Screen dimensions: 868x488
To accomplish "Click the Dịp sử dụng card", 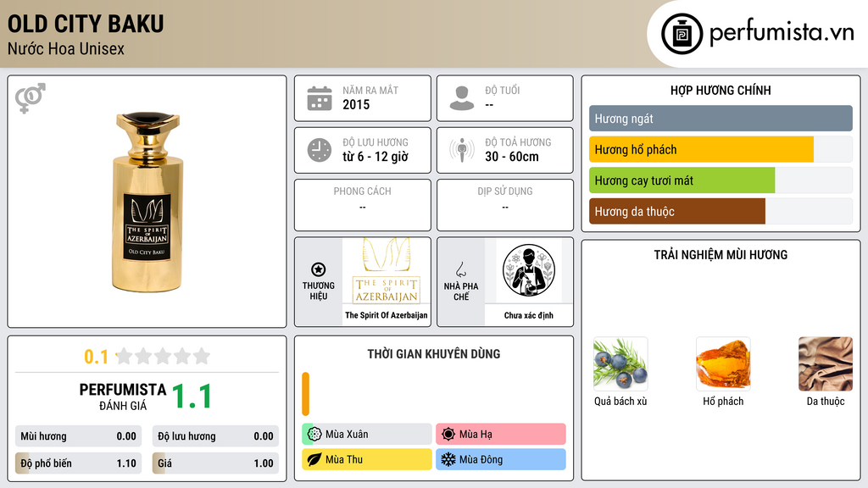I will tap(505, 205).
